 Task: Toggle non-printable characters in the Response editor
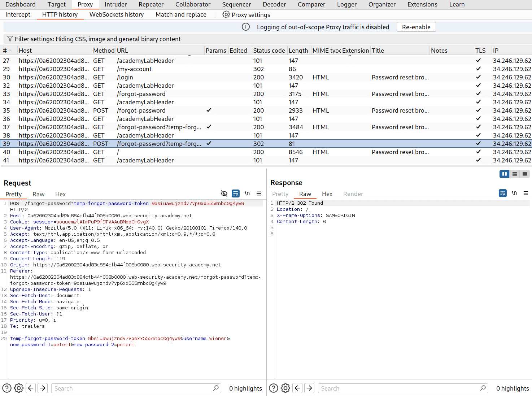pyautogui.click(x=514, y=193)
